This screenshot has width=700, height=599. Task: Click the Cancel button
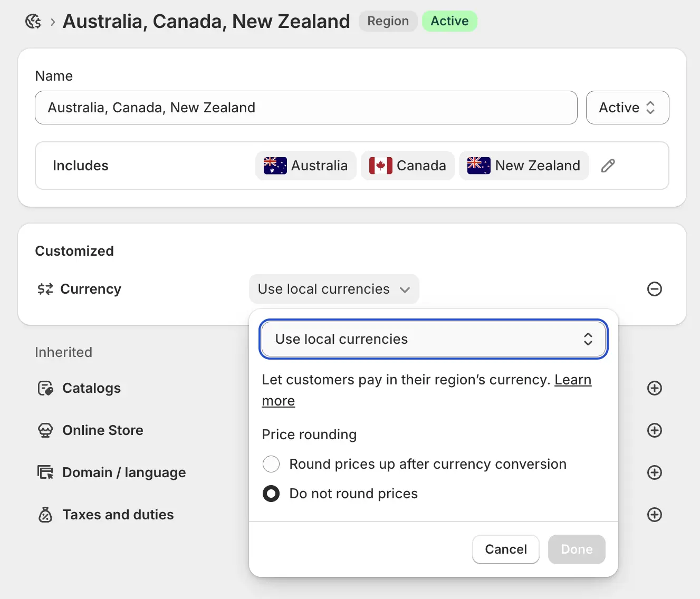click(x=505, y=549)
